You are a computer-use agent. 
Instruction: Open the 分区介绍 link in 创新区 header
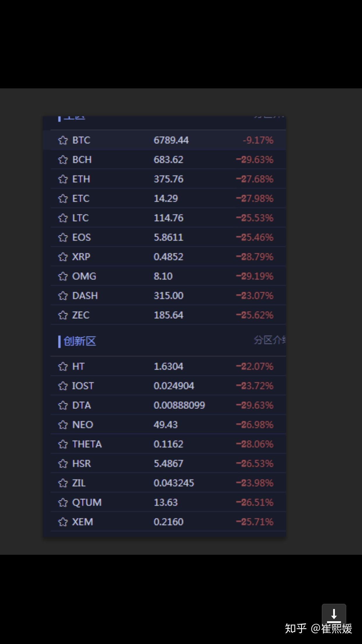coord(270,340)
